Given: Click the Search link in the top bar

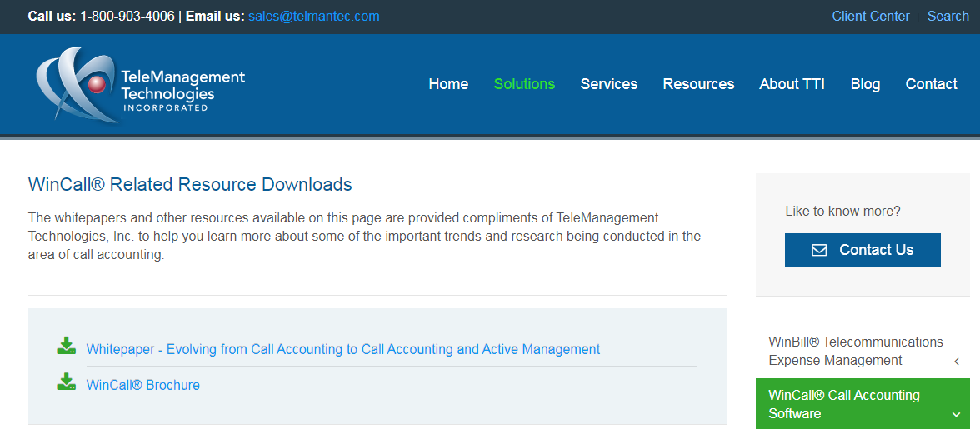Looking at the screenshot, I should coord(947,16).
